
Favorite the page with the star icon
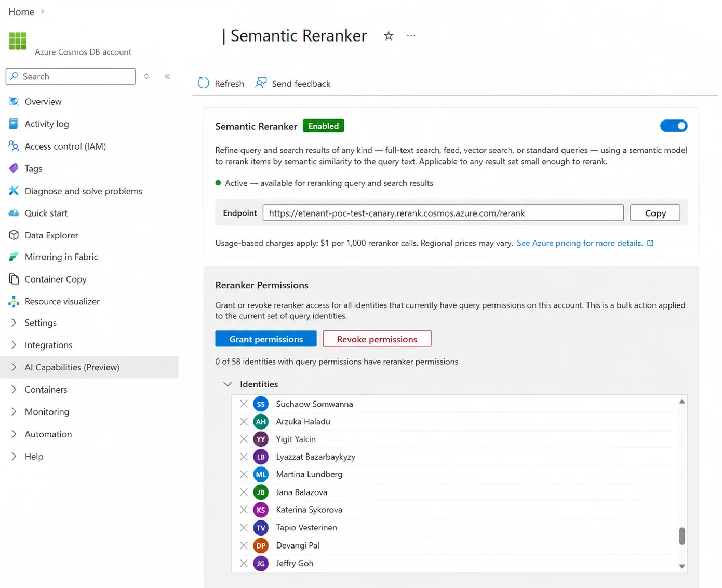(x=389, y=36)
